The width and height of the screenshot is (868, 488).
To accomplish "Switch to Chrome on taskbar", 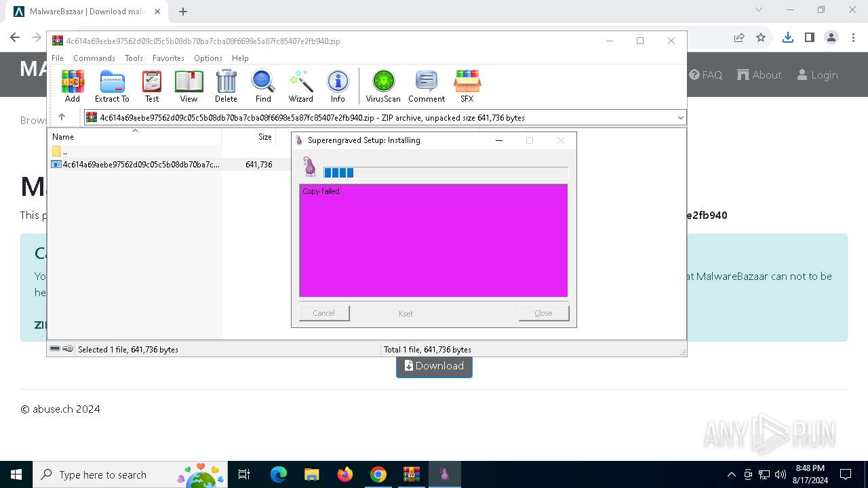I will point(378,474).
